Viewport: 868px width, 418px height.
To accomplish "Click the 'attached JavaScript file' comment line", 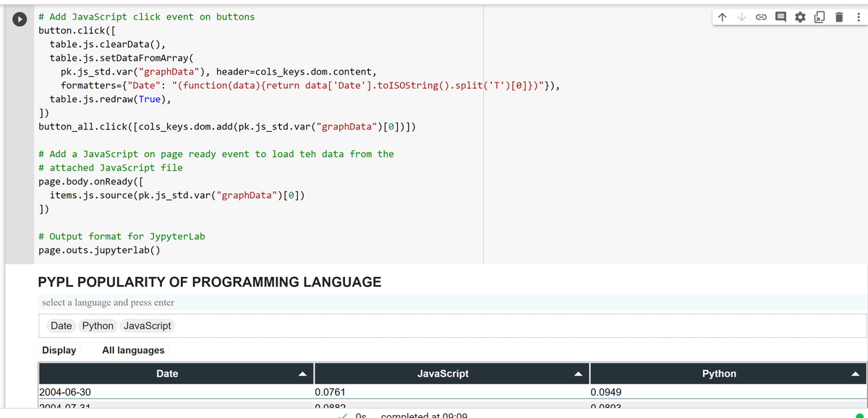I will pyautogui.click(x=111, y=168).
